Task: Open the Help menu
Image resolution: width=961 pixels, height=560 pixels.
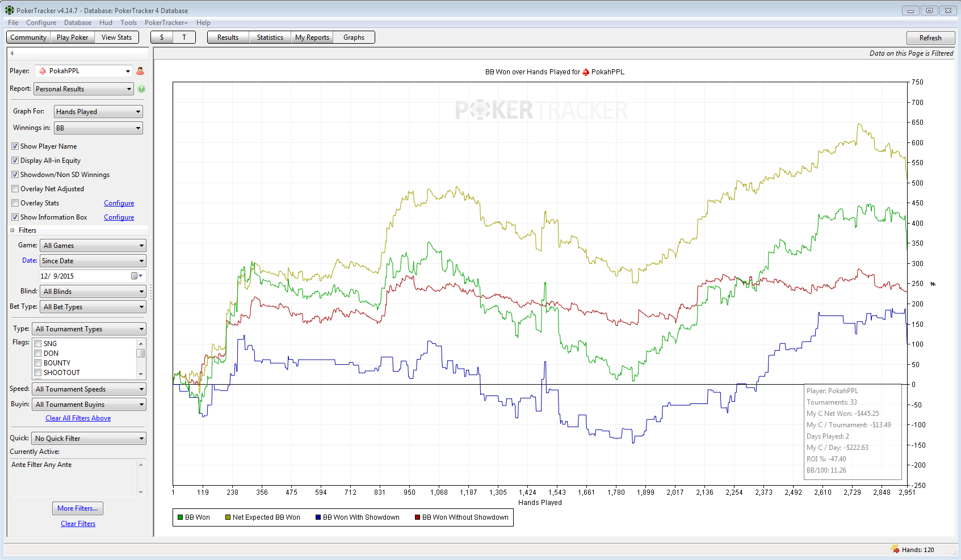Action: pyautogui.click(x=203, y=23)
